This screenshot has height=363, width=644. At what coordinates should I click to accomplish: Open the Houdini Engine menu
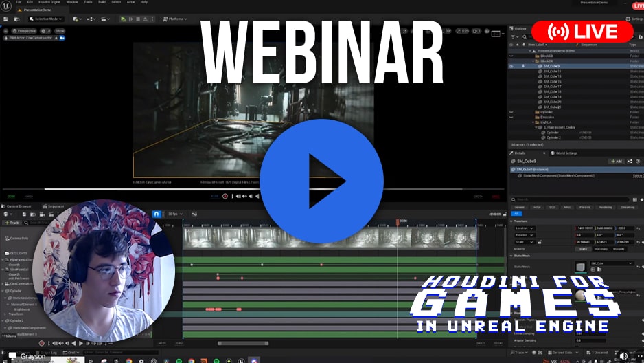(49, 2)
